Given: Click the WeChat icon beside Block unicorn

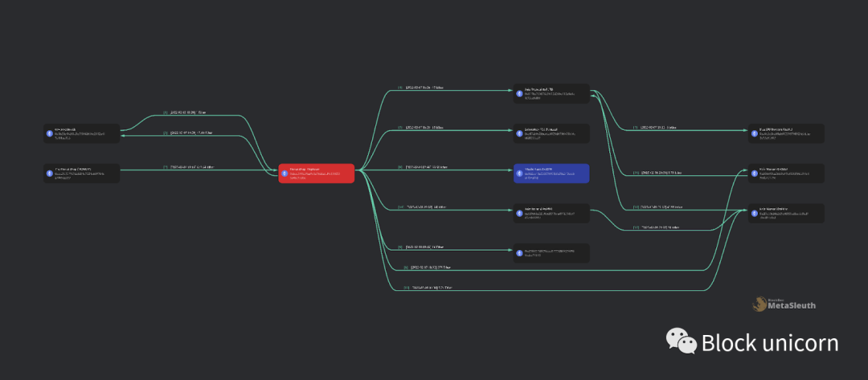Looking at the screenshot, I should pyautogui.click(x=681, y=341).
